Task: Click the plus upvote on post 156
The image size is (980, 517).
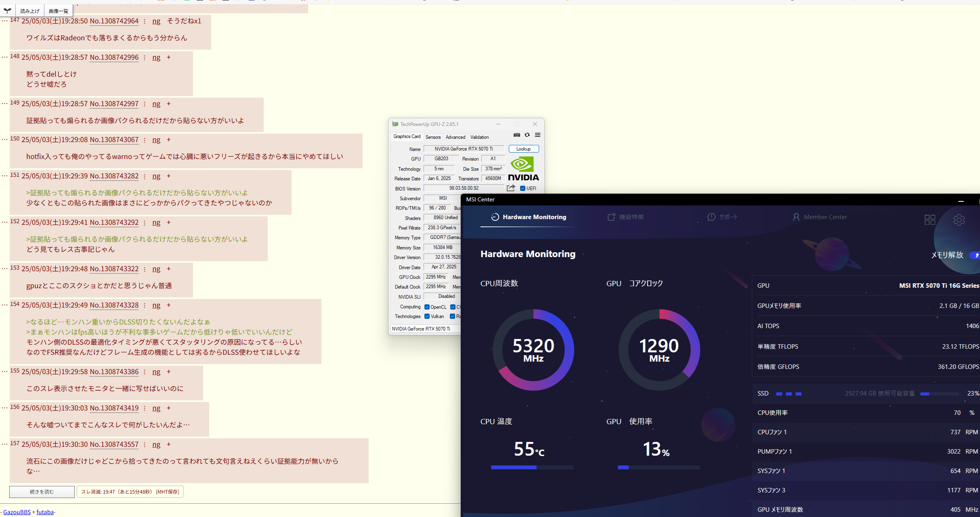Action: coord(169,408)
